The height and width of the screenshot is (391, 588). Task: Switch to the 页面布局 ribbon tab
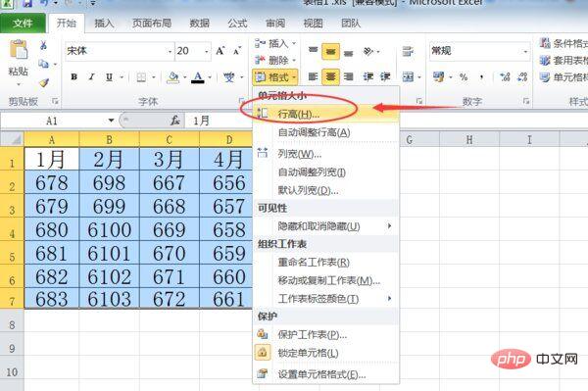click(152, 24)
